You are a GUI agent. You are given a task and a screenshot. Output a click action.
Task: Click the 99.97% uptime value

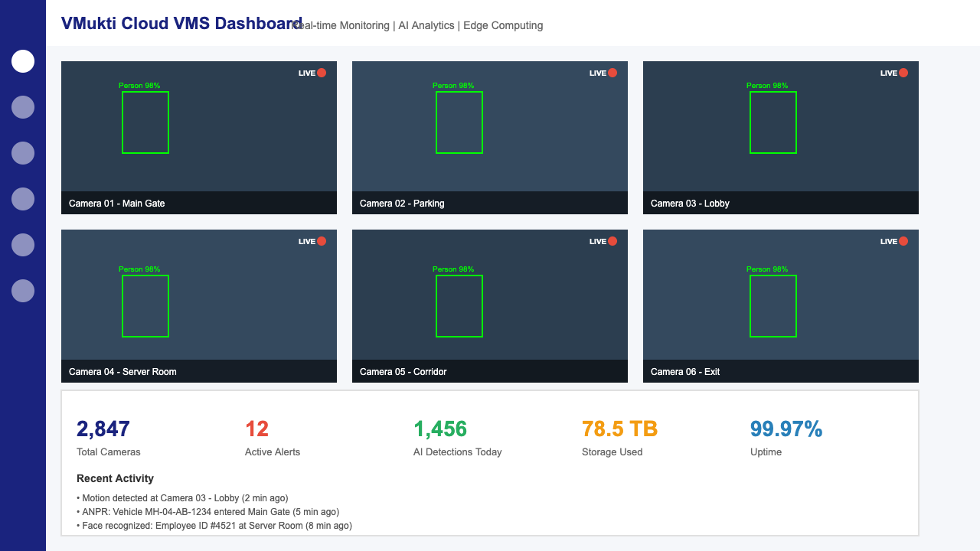tap(786, 429)
